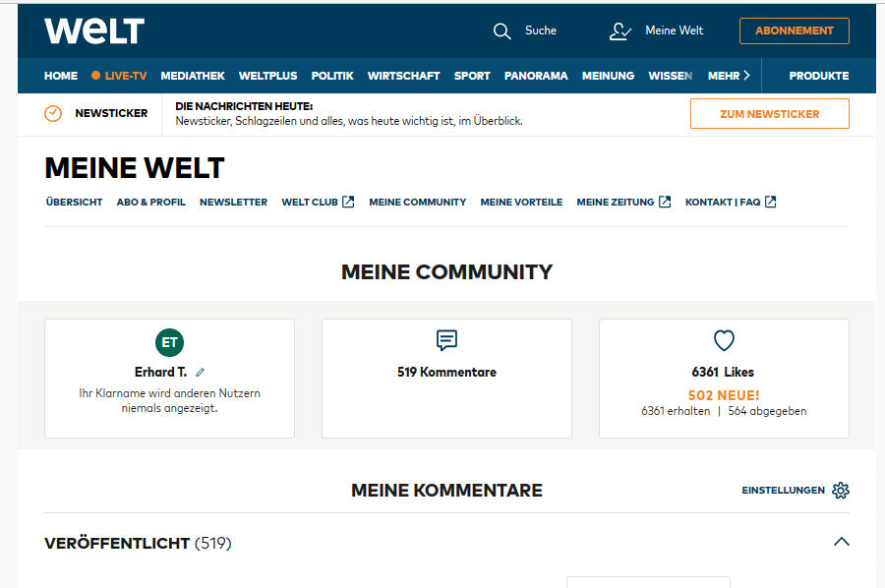Open the Meinung section
The width and height of the screenshot is (885, 588).
[609, 76]
